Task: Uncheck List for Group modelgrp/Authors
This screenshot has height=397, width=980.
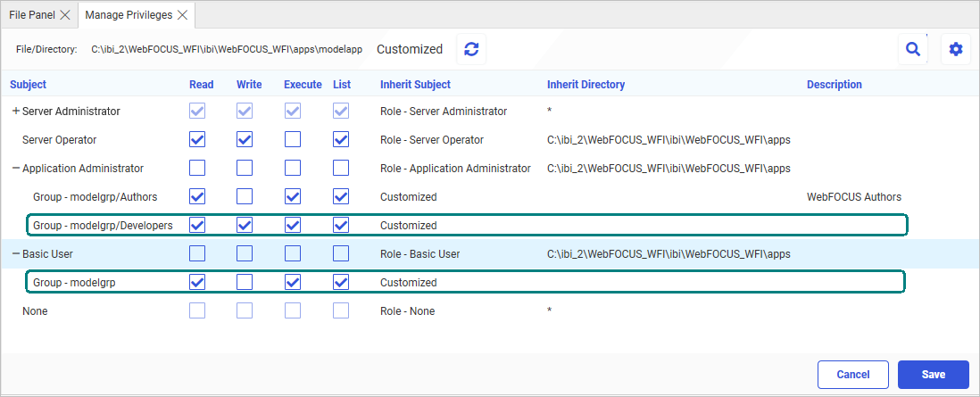Action: pyautogui.click(x=341, y=197)
